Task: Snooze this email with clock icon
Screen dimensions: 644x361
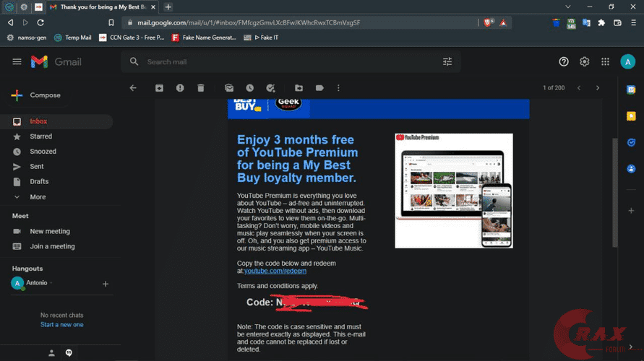Action: [249, 88]
